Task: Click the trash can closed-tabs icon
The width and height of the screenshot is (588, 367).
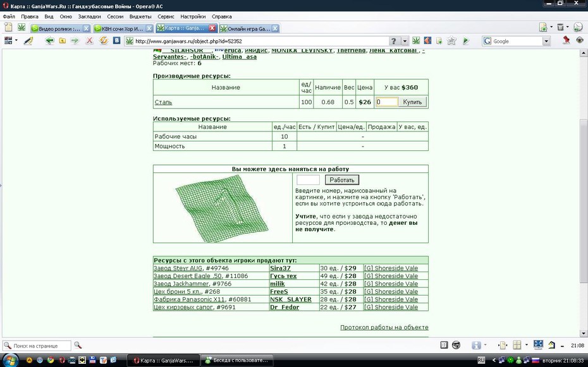Action: click(560, 27)
